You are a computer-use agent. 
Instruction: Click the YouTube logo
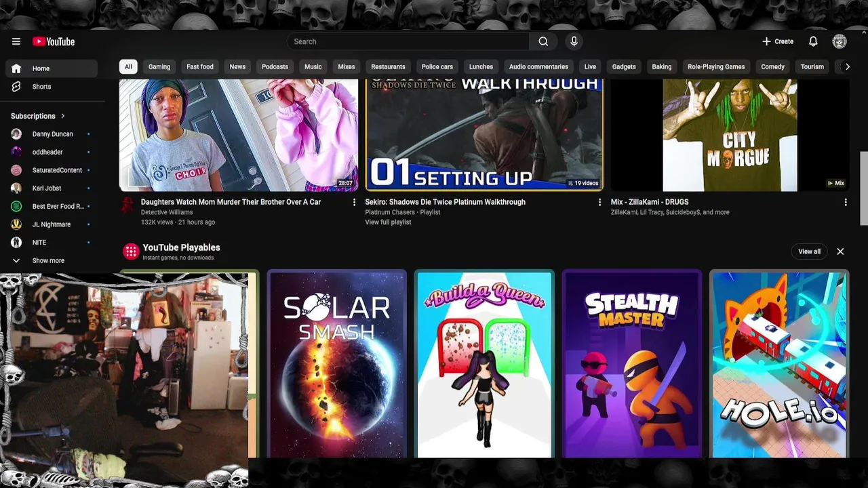(x=53, y=41)
